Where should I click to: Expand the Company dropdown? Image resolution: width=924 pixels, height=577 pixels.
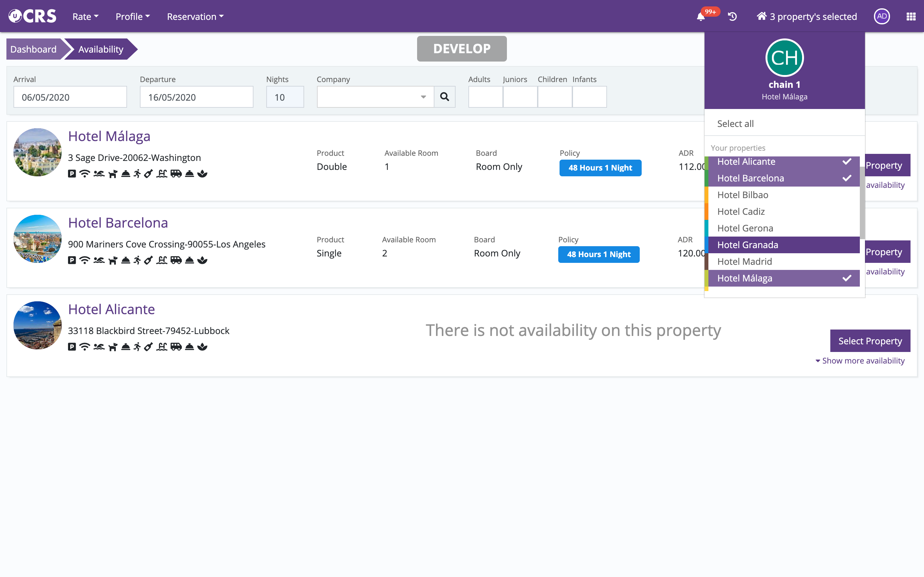[x=423, y=97]
